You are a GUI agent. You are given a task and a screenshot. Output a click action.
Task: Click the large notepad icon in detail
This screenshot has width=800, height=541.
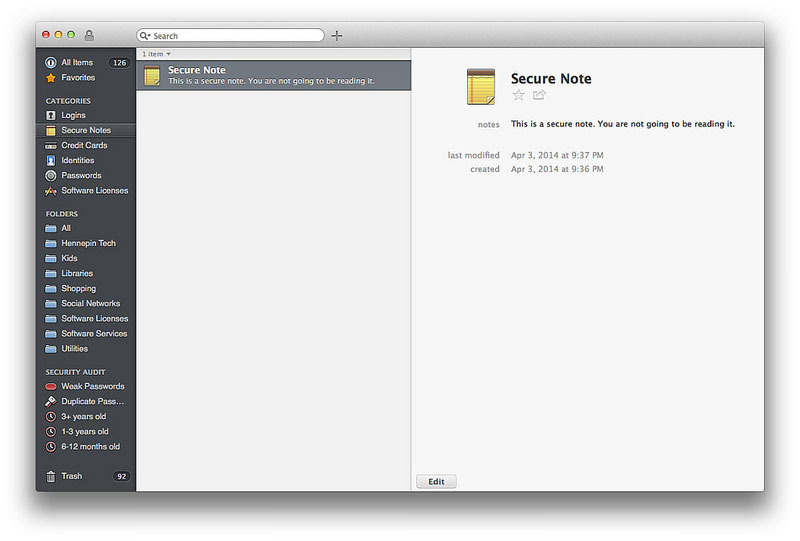[481, 87]
